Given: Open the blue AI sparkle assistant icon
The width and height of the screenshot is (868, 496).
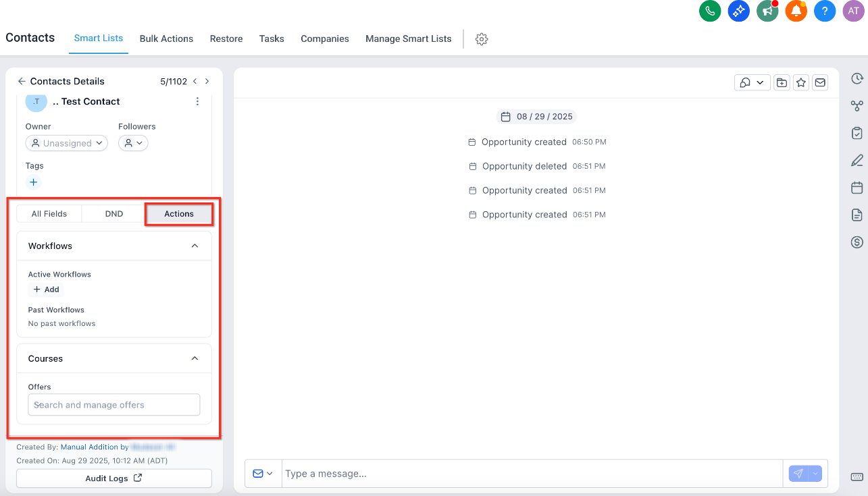Looking at the screenshot, I should [x=739, y=11].
